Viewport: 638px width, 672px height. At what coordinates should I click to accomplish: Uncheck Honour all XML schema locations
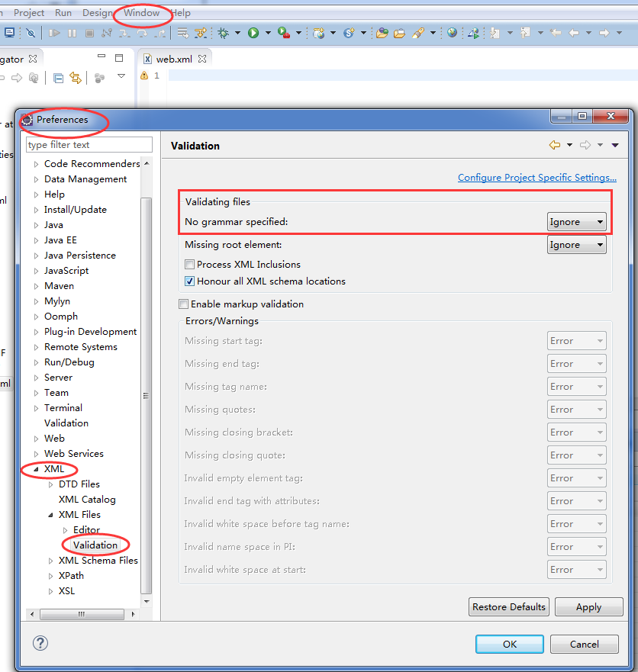(x=189, y=281)
